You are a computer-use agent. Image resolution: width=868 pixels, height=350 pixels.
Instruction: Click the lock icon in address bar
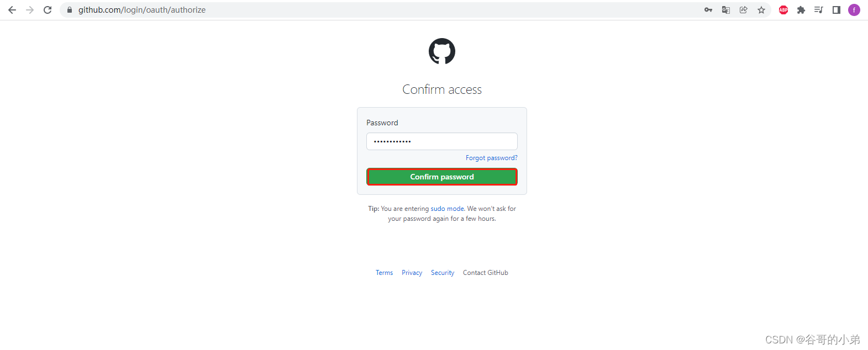70,10
